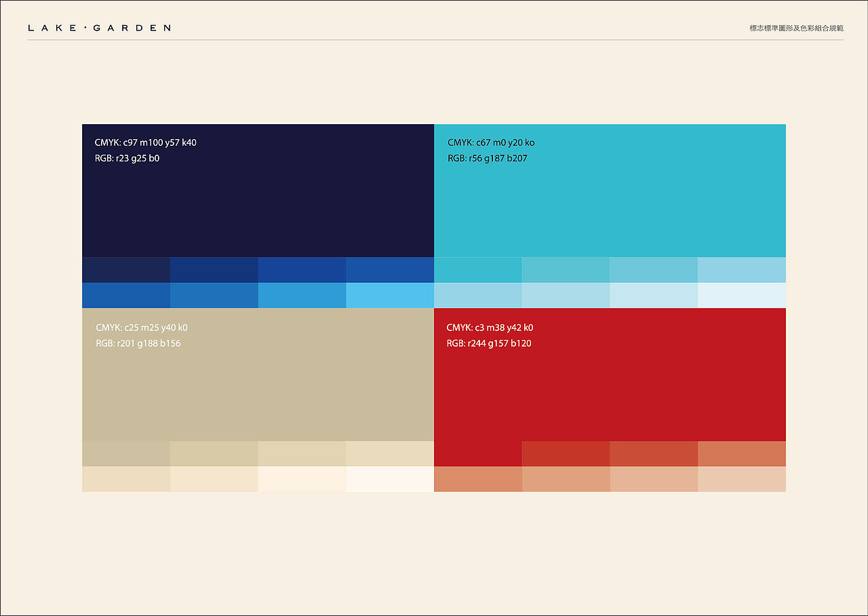Pick the large dark navy color block

click(x=258, y=191)
